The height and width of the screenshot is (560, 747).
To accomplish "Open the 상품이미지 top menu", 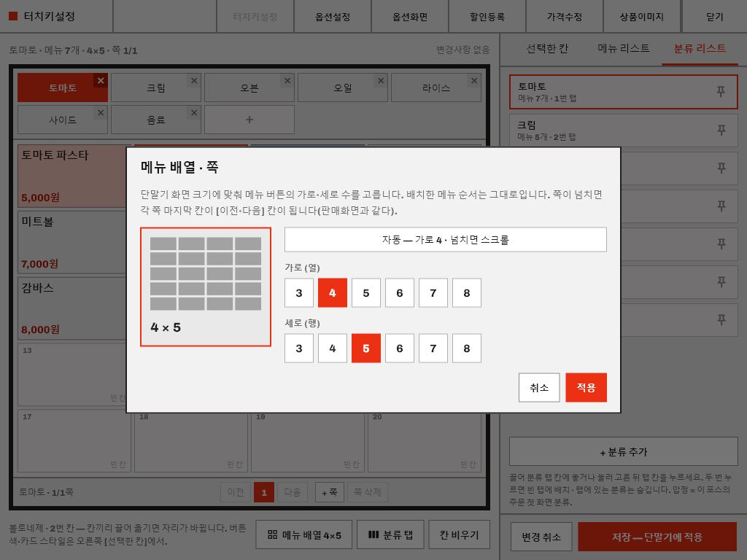I will (x=642, y=17).
